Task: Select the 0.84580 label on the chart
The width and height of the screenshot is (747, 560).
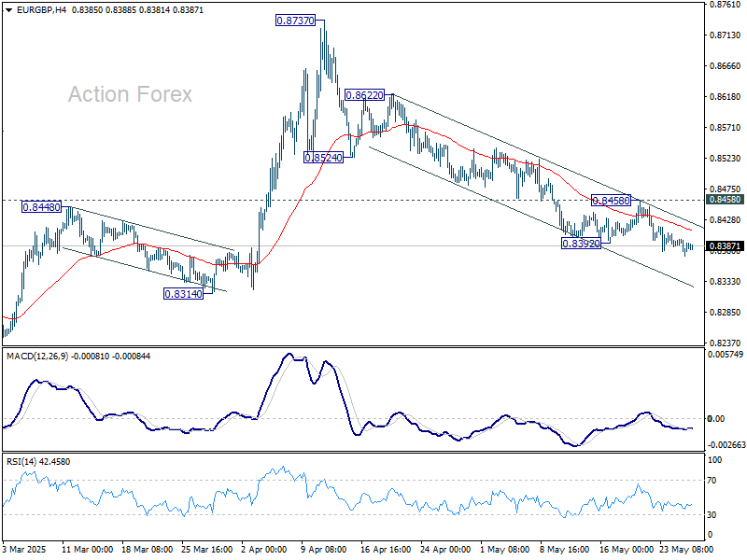Action: point(611,200)
